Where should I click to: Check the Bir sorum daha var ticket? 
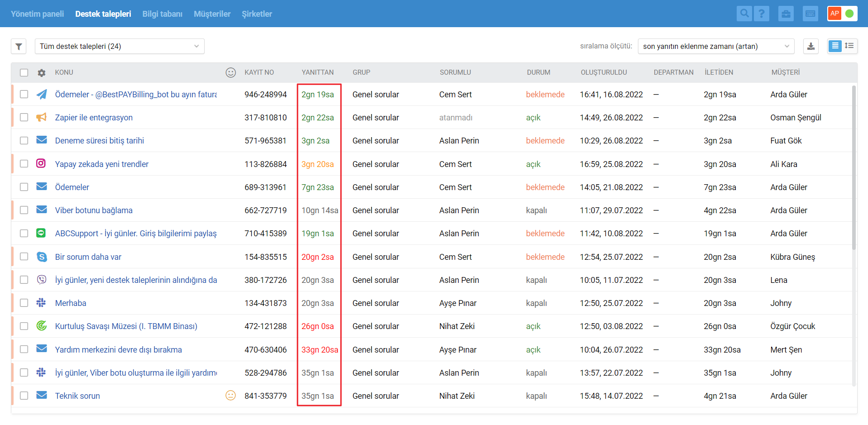click(24, 256)
